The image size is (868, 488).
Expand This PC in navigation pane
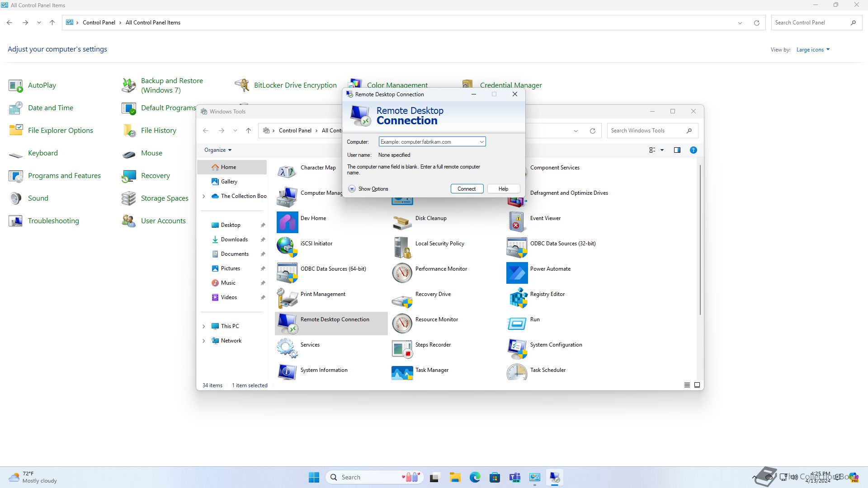coord(203,326)
